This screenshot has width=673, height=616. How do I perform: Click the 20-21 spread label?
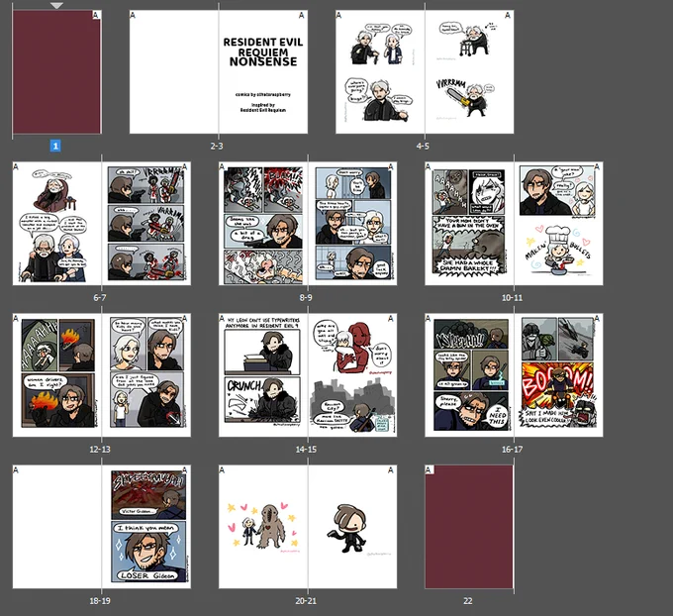(x=306, y=601)
